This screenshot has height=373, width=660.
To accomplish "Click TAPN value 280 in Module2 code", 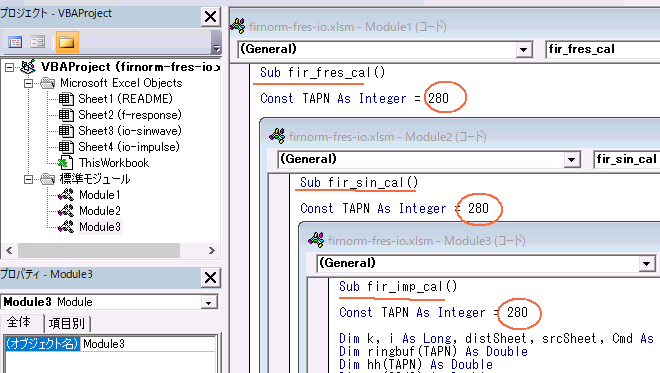I will 479,208.
